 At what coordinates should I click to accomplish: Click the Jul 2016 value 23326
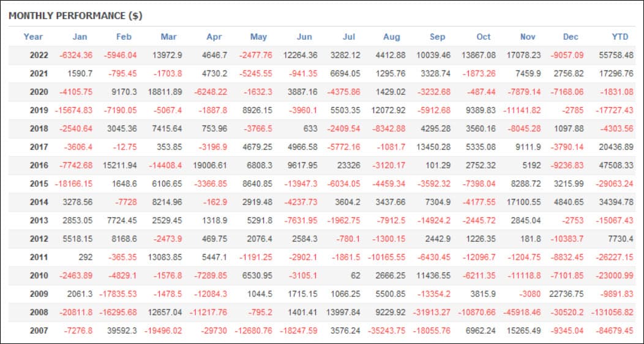348,165
